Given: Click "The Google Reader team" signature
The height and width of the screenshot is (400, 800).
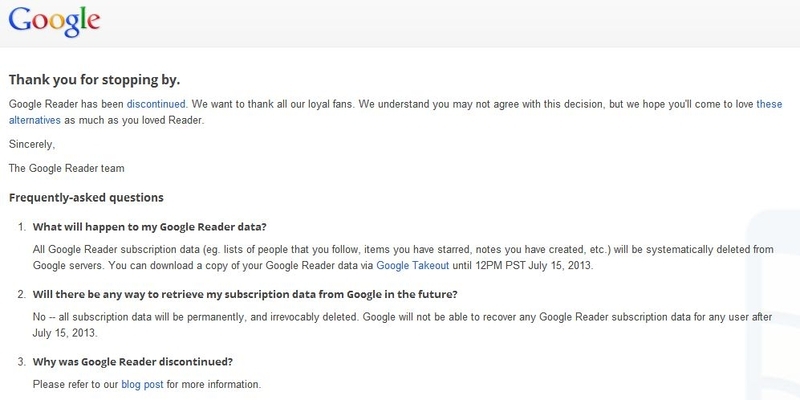Looking at the screenshot, I should click(x=66, y=168).
